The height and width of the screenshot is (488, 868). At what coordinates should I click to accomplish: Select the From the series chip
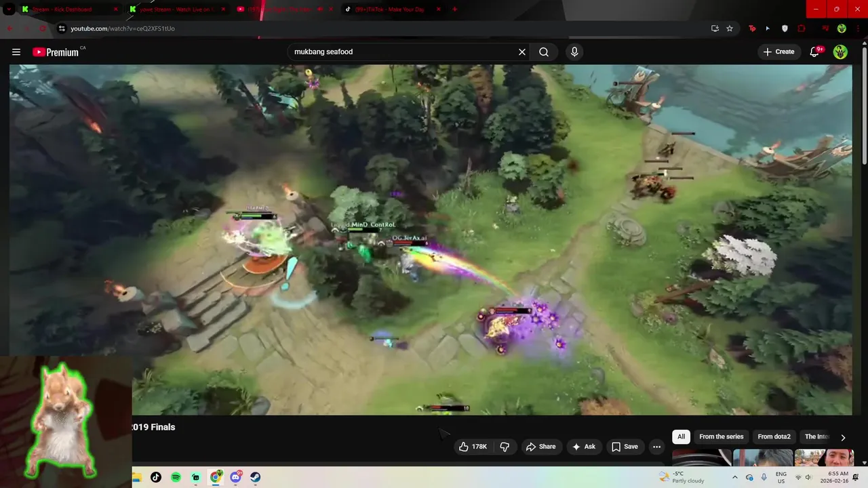click(722, 437)
